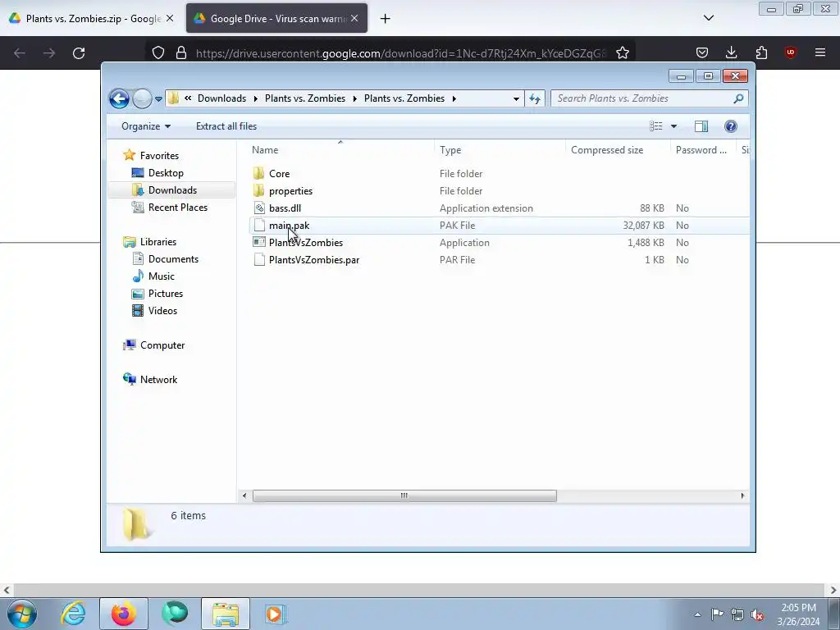Viewport: 840px width, 630px height.
Task: Open Recent Places
Action: (177, 208)
